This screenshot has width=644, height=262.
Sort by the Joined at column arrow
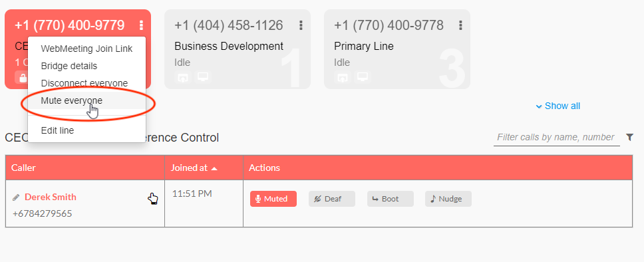click(213, 168)
